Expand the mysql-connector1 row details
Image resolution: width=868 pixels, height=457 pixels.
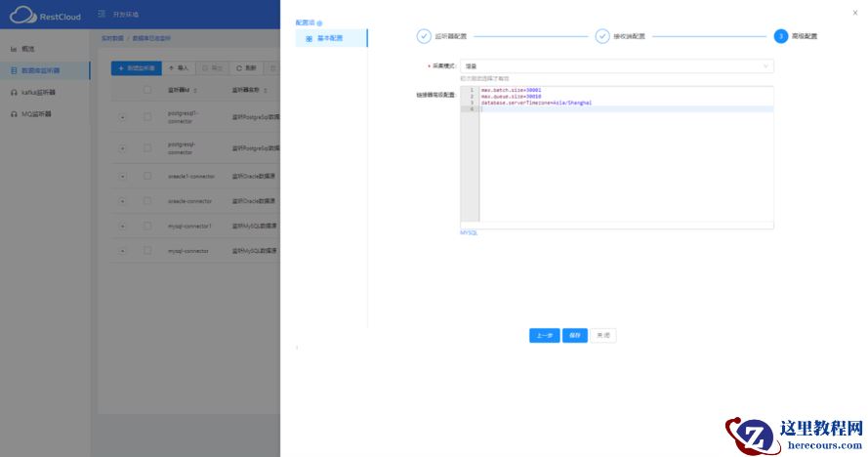[123, 226]
